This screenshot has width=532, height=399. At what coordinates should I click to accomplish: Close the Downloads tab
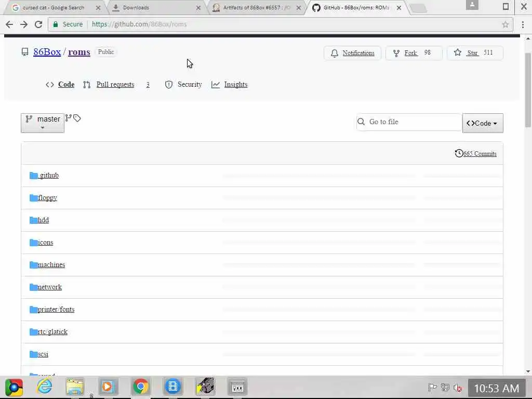[198, 8]
